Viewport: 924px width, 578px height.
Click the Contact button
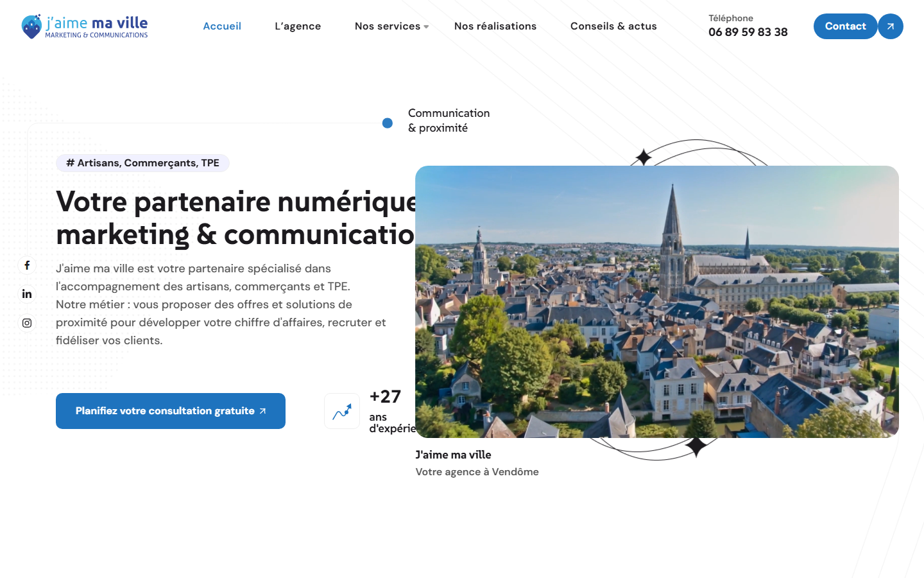click(845, 26)
